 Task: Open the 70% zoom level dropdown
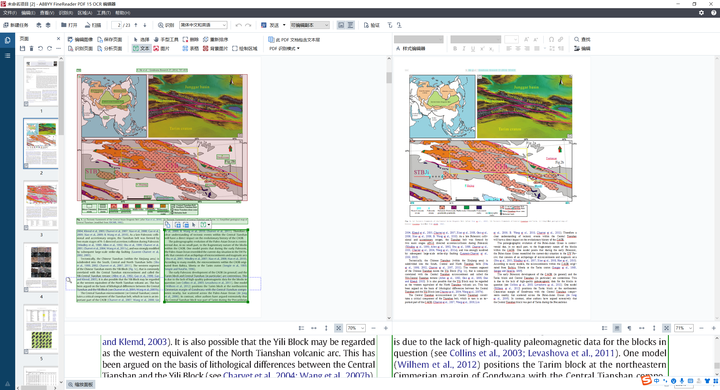click(x=356, y=328)
